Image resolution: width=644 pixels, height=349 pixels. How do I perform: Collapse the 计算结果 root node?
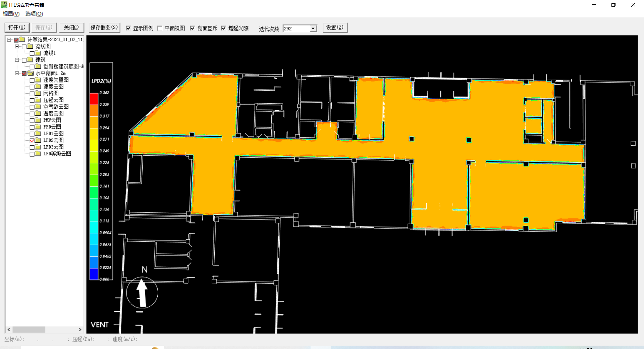(9, 40)
